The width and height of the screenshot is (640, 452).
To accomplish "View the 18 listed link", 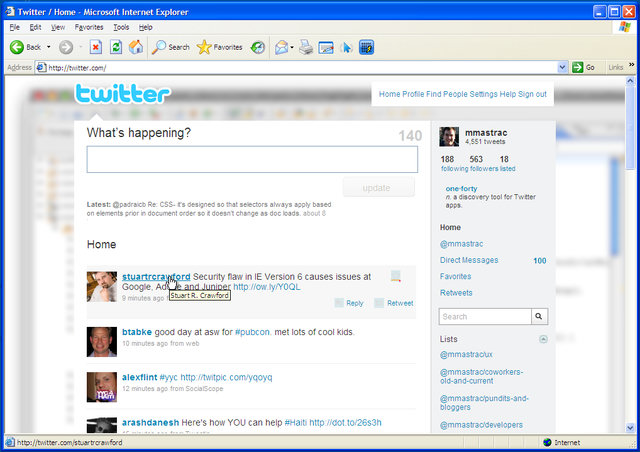I will pos(507,169).
